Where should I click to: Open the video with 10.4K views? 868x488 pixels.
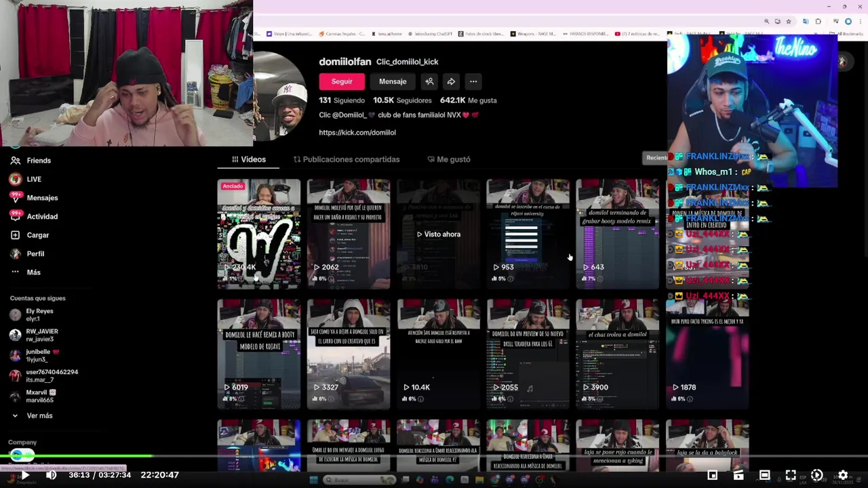[x=438, y=354]
